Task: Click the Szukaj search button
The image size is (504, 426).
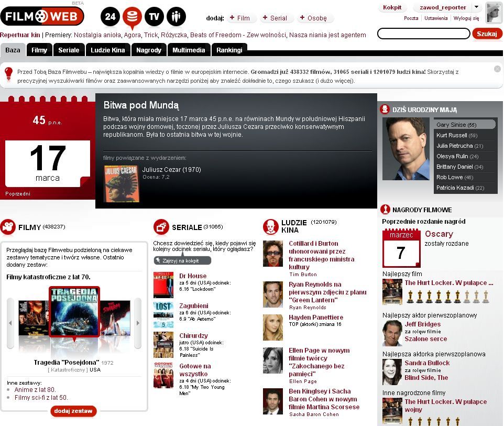Action: coord(487,34)
